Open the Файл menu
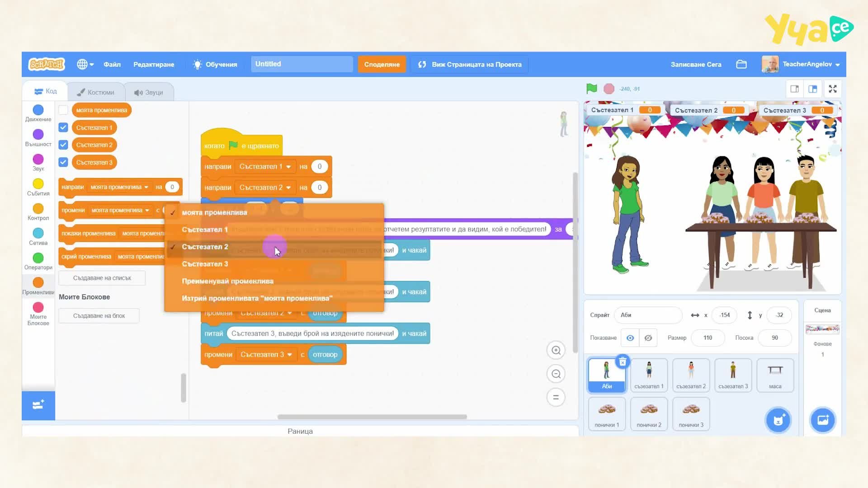This screenshot has width=868, height=488. pyautogui.click(x=112, y=64)
